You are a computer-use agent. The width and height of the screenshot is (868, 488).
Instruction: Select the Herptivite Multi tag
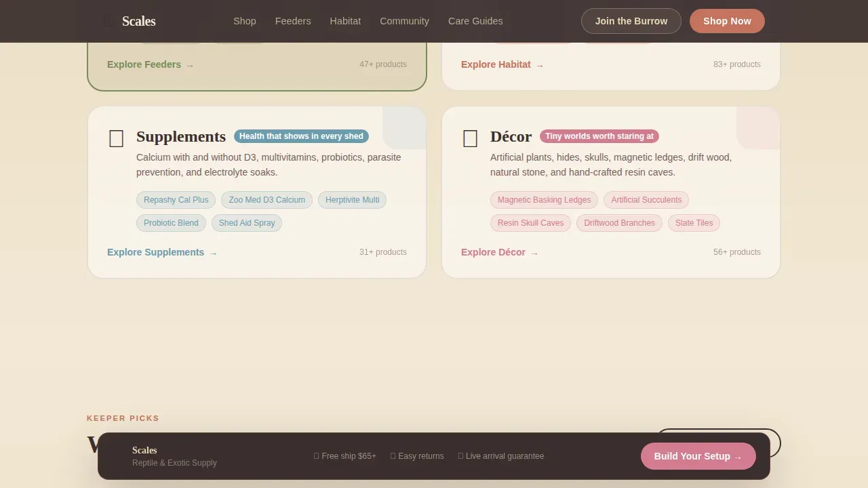coord(352,200)
